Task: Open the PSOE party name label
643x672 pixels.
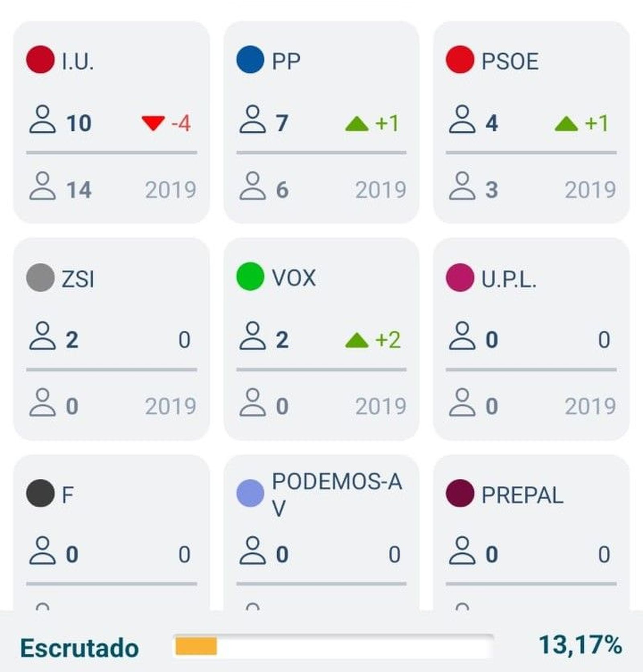Action: tap(510, 61)
